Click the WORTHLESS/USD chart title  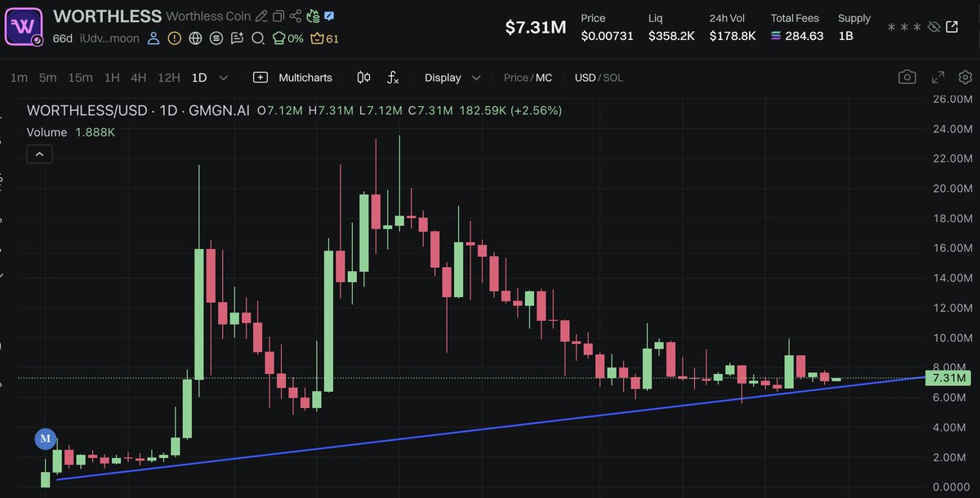click(x=138, y=110)
